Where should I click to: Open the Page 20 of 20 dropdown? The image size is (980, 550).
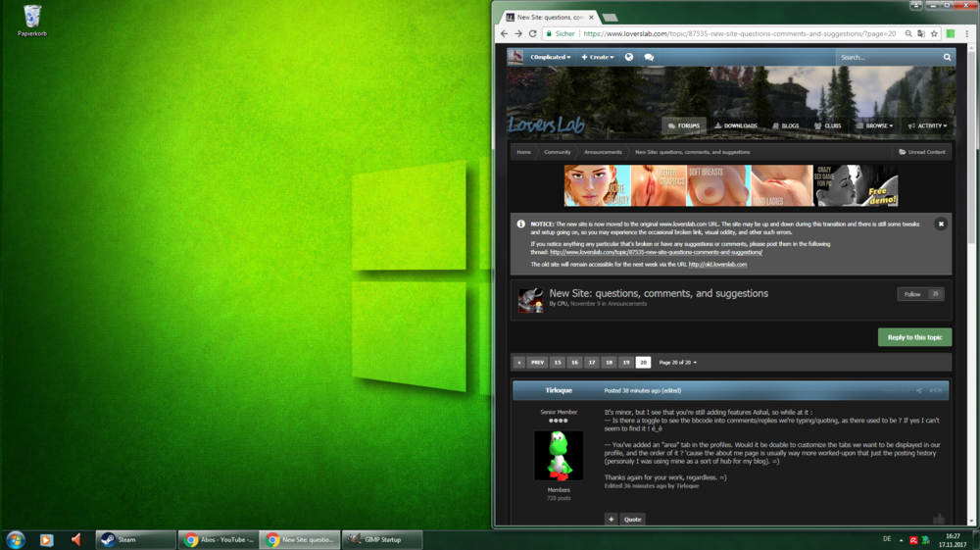tap(677, 363)
